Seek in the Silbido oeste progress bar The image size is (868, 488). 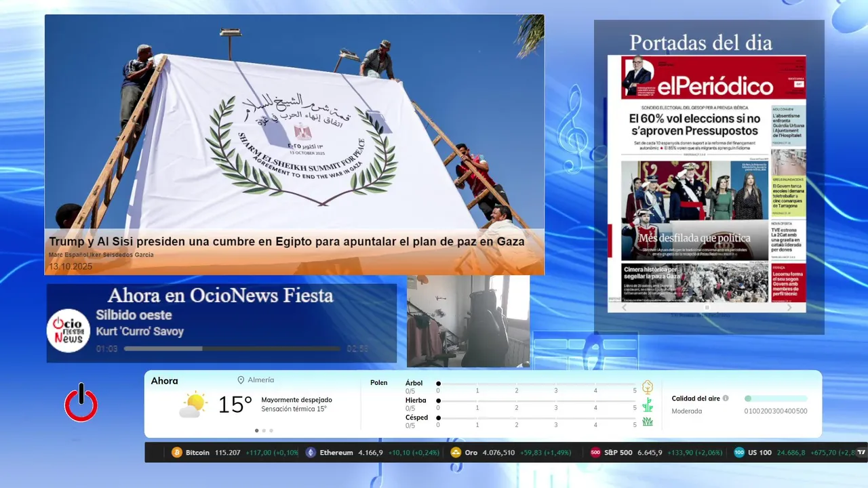[x=232, y=348]
